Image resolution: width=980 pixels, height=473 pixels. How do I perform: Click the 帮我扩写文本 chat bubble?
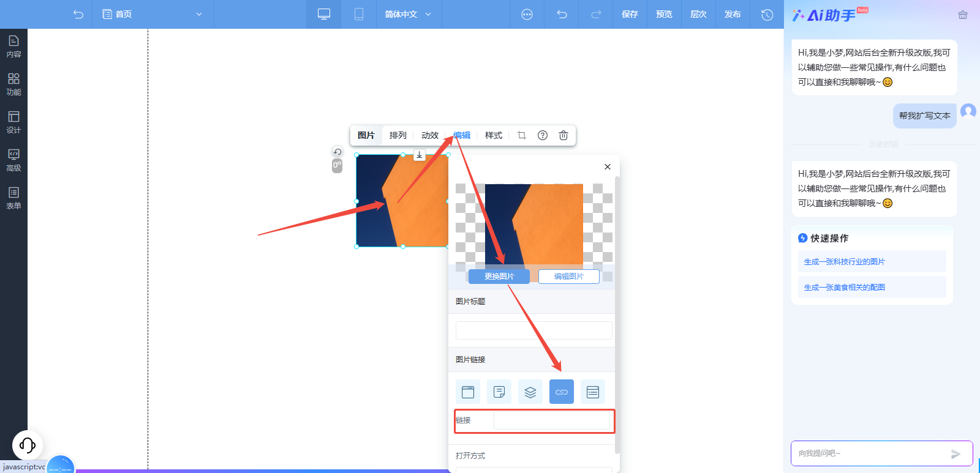[925, 116]
